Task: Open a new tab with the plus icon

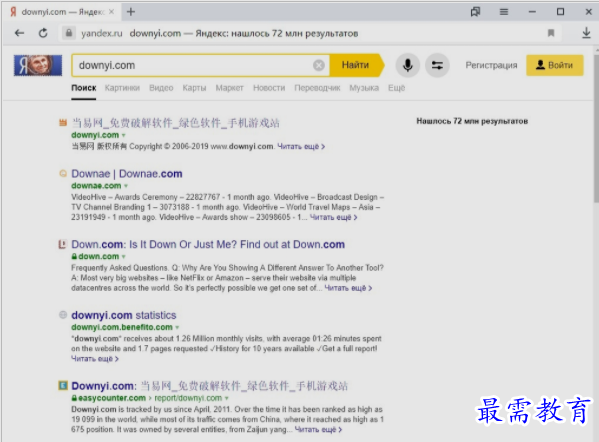Action: point(131,12)
